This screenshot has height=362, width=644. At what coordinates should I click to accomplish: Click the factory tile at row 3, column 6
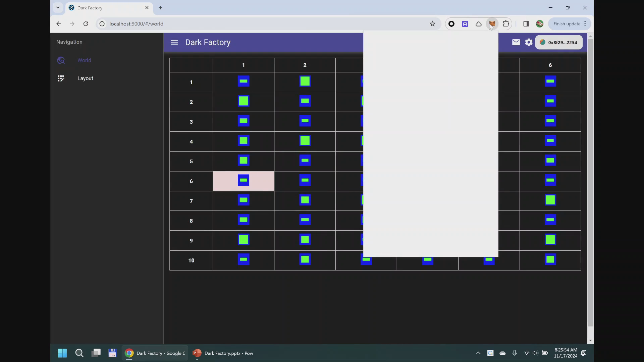(550, 121)
